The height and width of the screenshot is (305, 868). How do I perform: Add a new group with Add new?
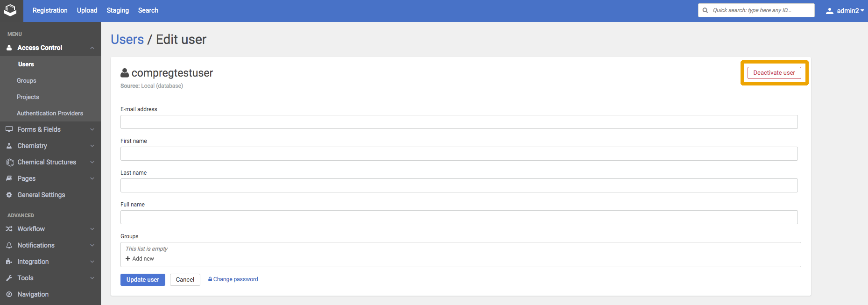click(x=140, y=258)
